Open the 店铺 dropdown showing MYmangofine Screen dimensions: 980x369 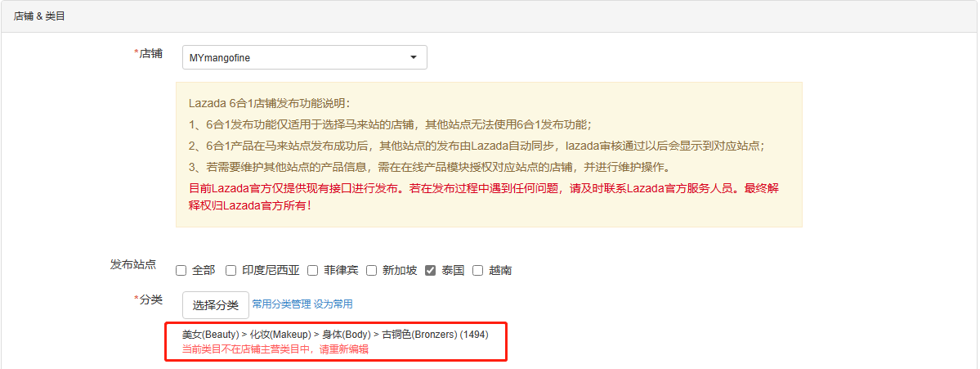coord(304,57)
